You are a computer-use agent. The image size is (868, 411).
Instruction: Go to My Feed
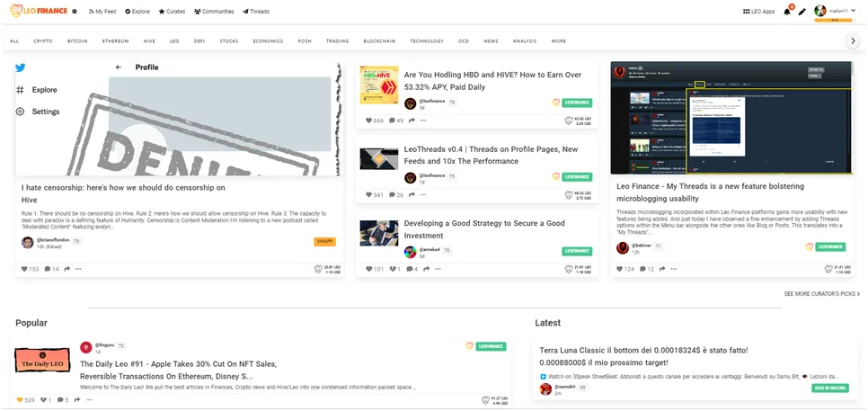tap(102, 12)
